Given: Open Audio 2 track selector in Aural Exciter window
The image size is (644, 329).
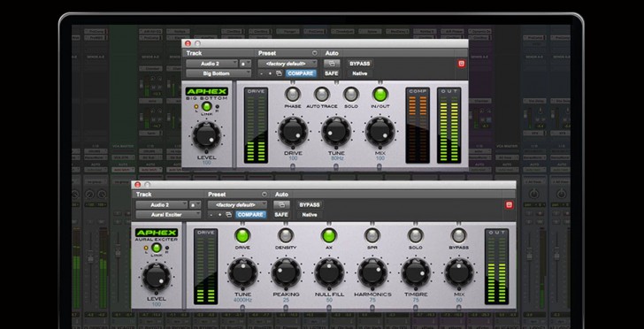Looking at the screenshot, I should pyautogui.click(x=162, y=204).
